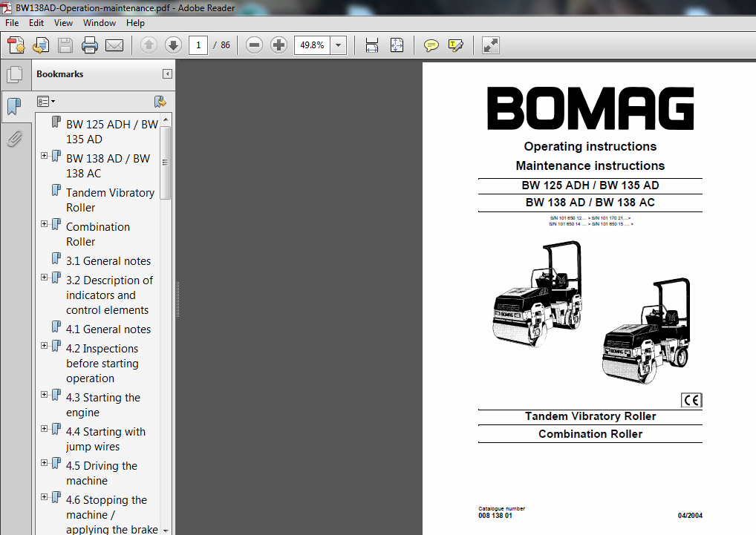Expand 4.5 Driving the machine bookmark
The image size is (756, 535).
click(x=45, y=463)
